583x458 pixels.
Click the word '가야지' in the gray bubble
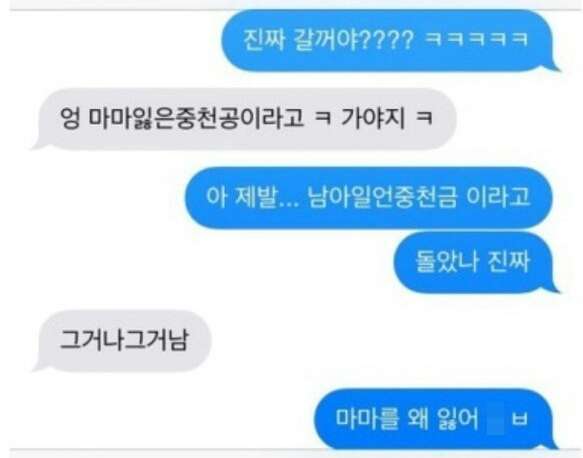[x=373, y=118]
